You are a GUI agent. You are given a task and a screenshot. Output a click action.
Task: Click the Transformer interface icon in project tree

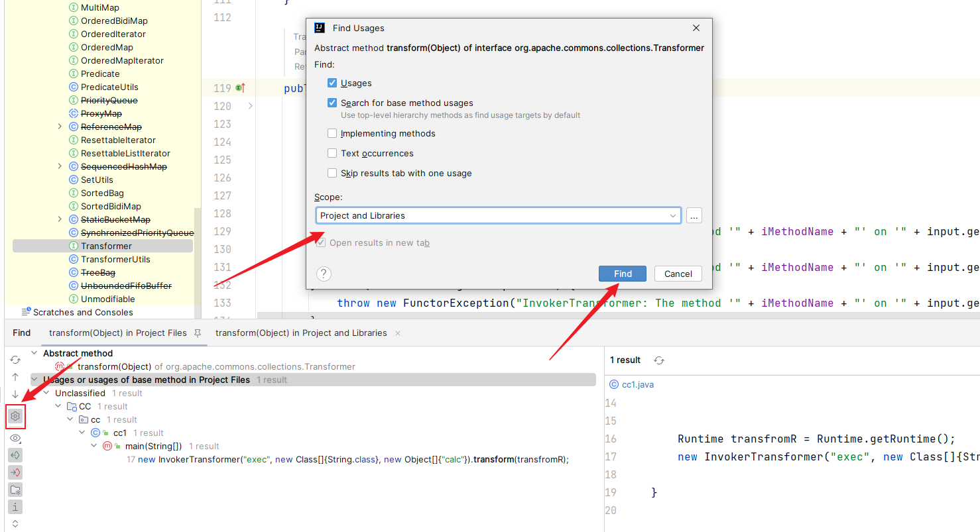click(74, 246)
